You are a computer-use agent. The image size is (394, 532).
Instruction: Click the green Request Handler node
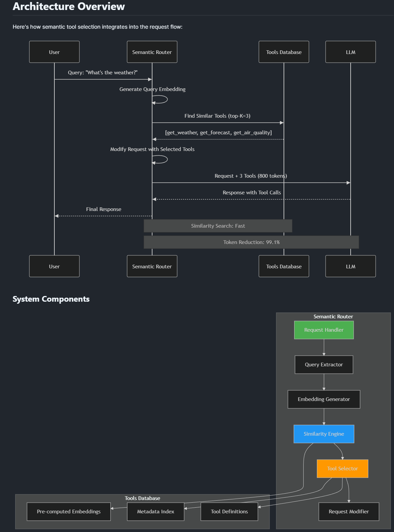tap(324, 330)
